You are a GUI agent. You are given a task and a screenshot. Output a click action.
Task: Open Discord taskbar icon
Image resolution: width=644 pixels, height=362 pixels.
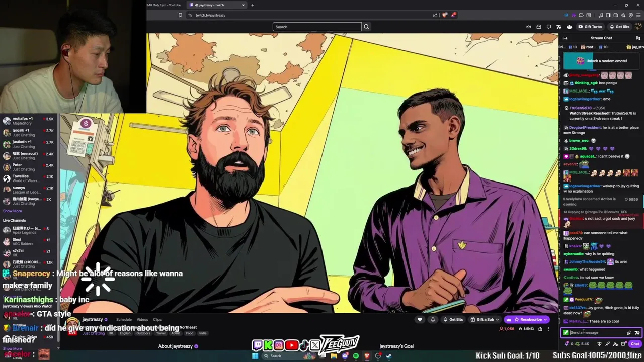click(x=345, y=356)
